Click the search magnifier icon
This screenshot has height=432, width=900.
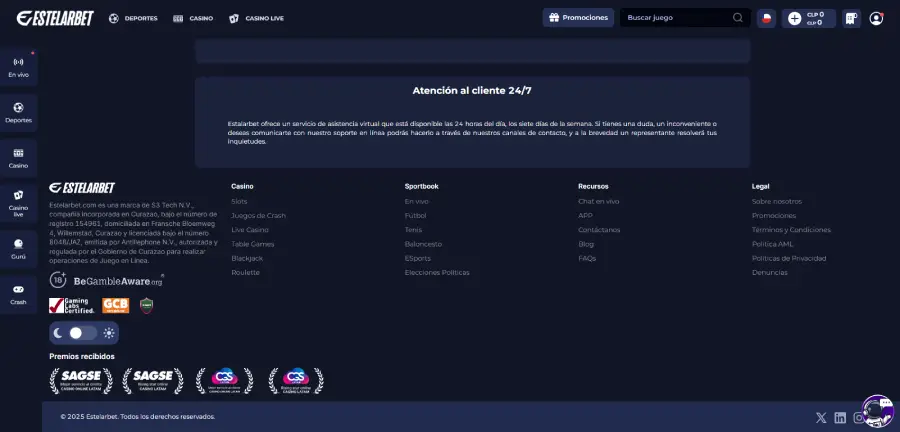point(738,18)
